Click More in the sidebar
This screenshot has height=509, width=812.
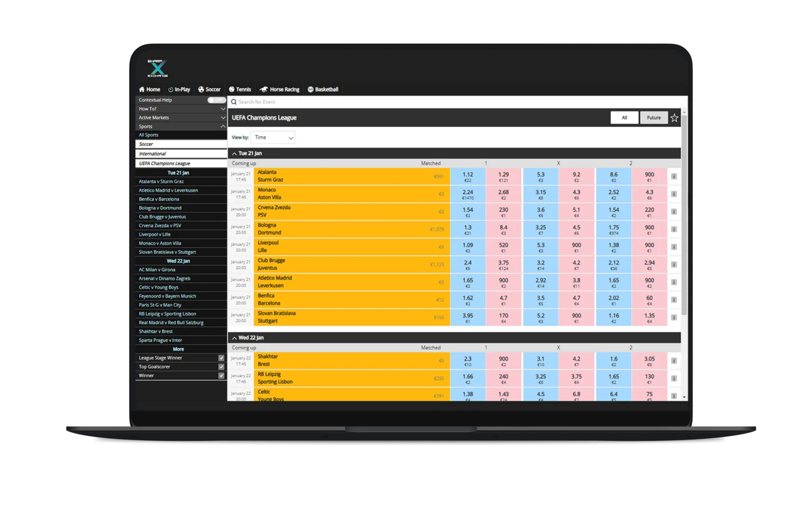point(178,349)
